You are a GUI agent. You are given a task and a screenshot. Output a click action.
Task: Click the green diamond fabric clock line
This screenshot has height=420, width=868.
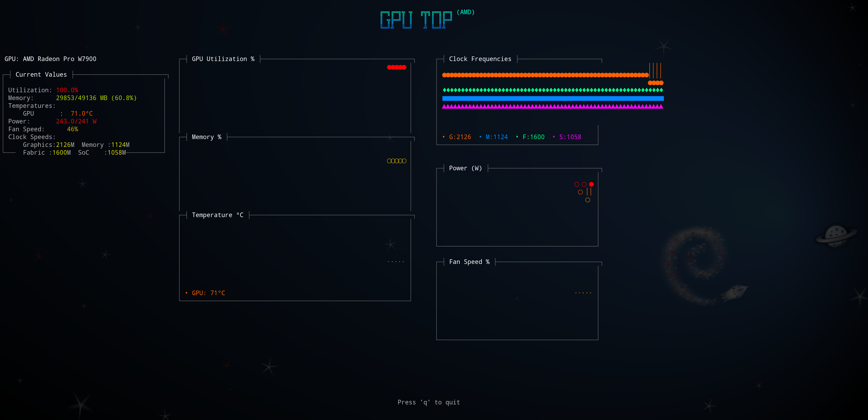pyautogui.click(x=553, y=90)
